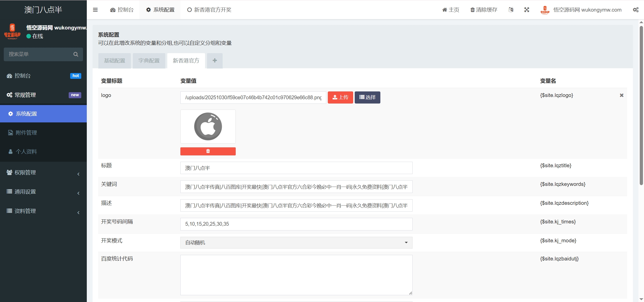Image resolution: width=644 pixels, height=302 pixels.
Task: Click the red 上传 upload button
Action: [x=340, y=97]
